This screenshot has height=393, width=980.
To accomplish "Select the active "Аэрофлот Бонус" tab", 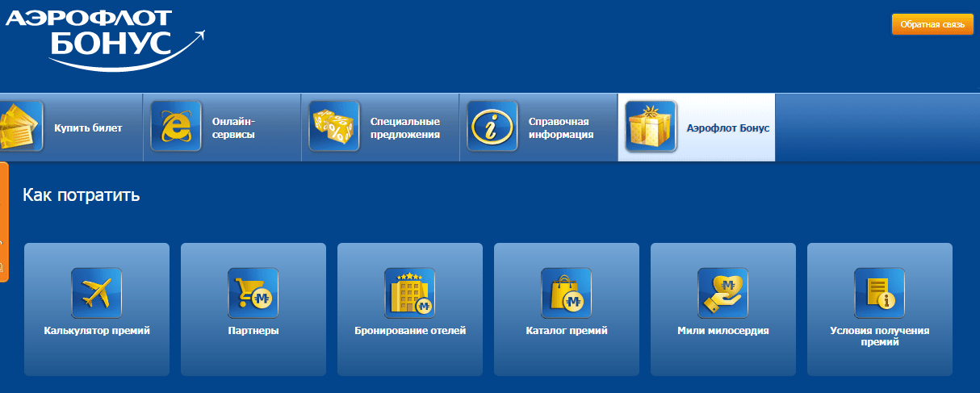I will [x=727, y=128].
